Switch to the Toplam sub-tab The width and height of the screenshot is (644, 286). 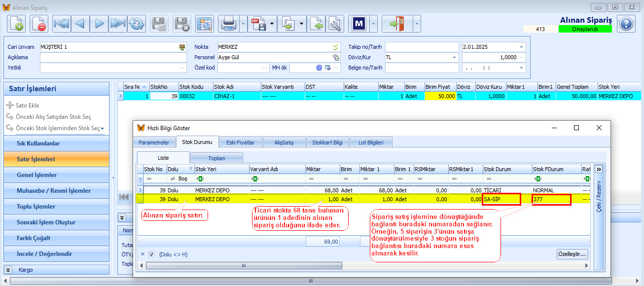point(216,158)
